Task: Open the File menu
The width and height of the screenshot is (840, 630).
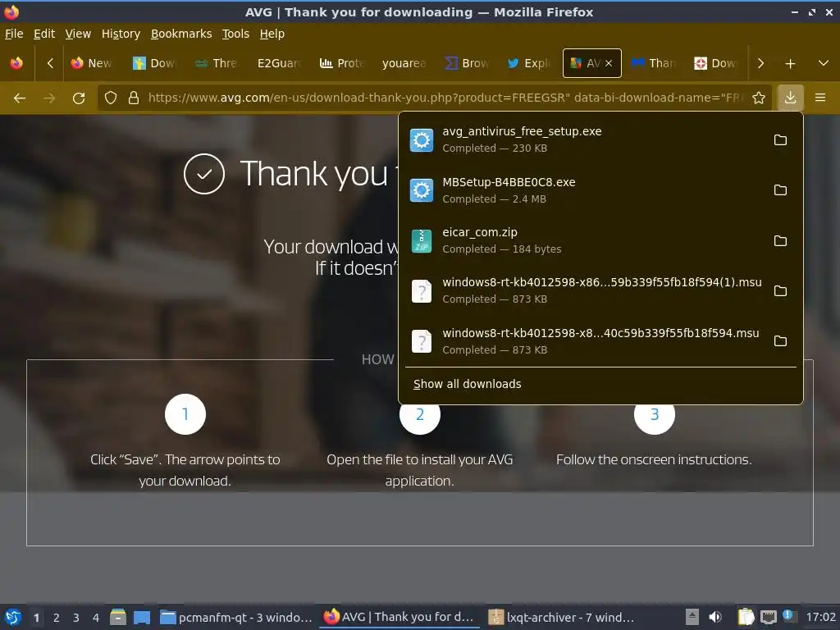Action: tap(14, 34)
